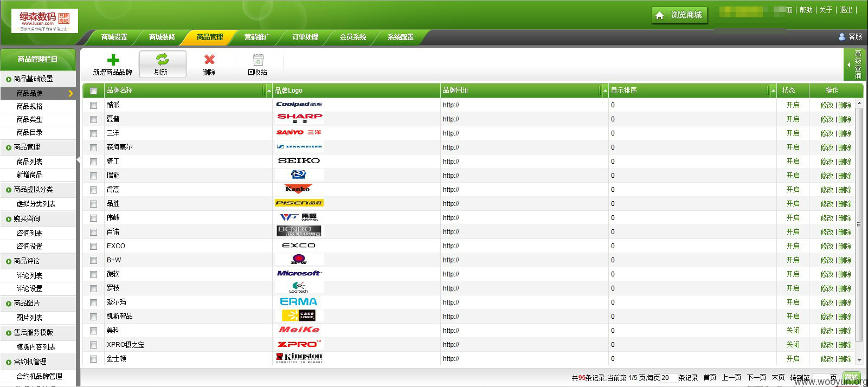The image size is (868, 387).
Task: Click the 客服 support person icon
Action: click(841, 37)
